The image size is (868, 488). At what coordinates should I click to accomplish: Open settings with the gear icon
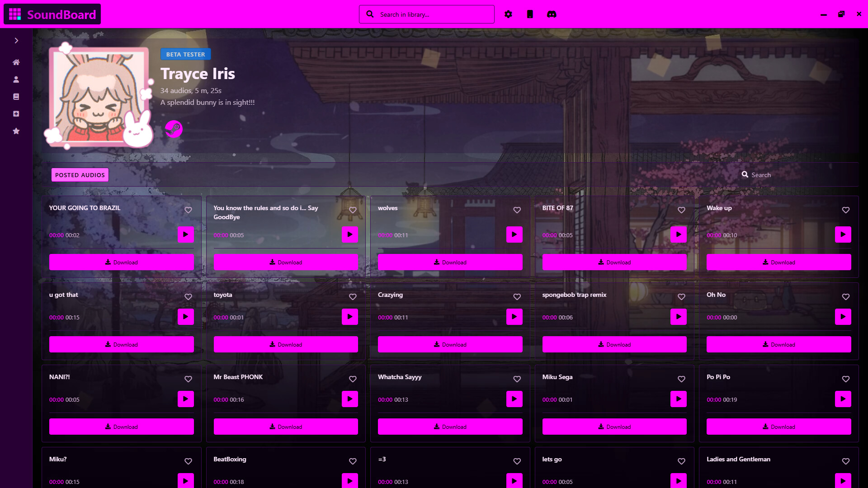509,14
